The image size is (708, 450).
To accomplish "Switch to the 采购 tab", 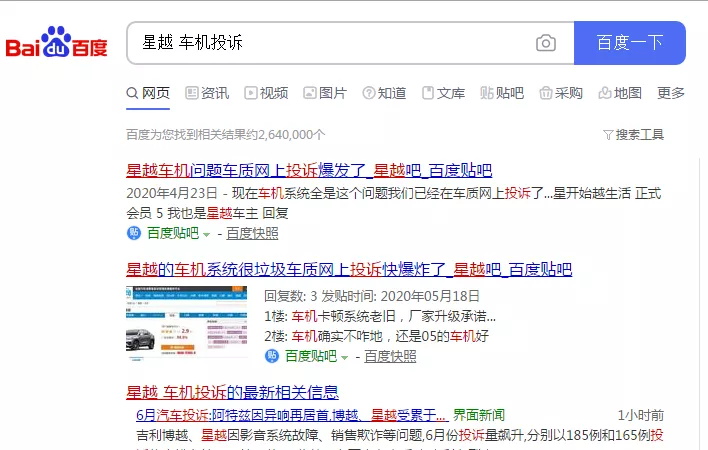I will 561,93.
